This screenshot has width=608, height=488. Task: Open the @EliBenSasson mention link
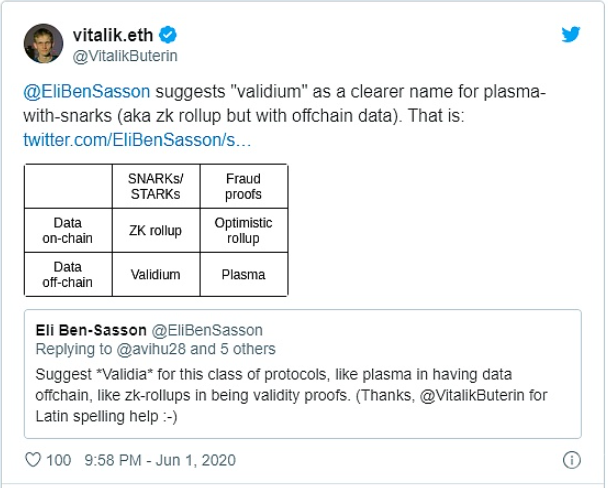(86, 92)
